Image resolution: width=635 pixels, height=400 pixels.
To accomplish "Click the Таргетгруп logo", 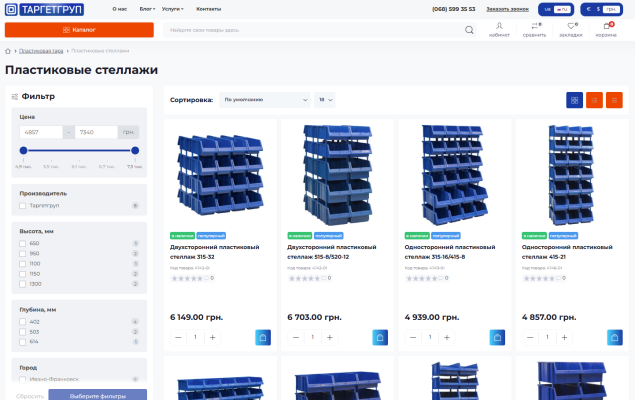I will 45,9.
